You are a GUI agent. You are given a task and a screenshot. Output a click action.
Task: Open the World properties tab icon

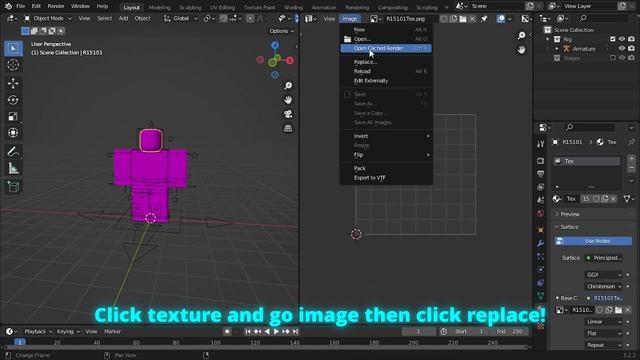coord(541,213)
